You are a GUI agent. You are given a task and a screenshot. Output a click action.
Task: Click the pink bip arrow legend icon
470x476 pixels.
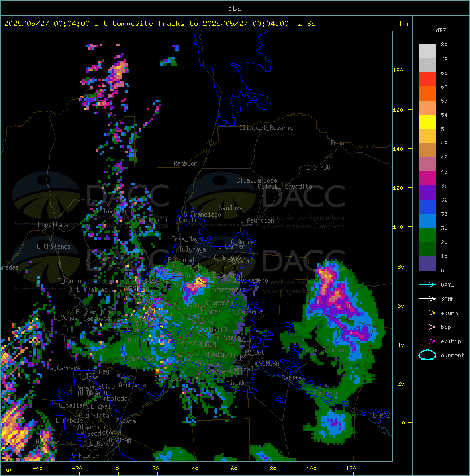pos(427,327)
